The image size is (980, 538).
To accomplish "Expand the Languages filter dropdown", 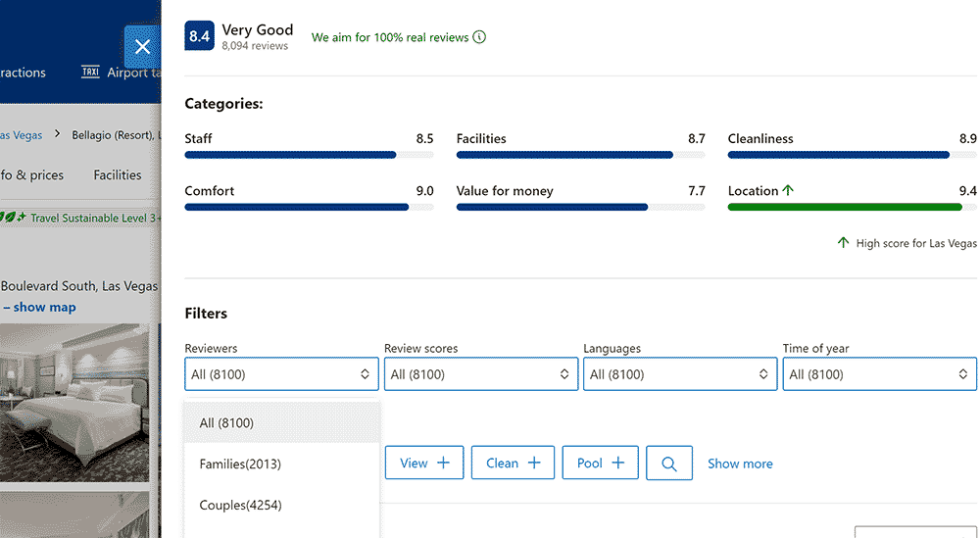I will click(680, 374).
